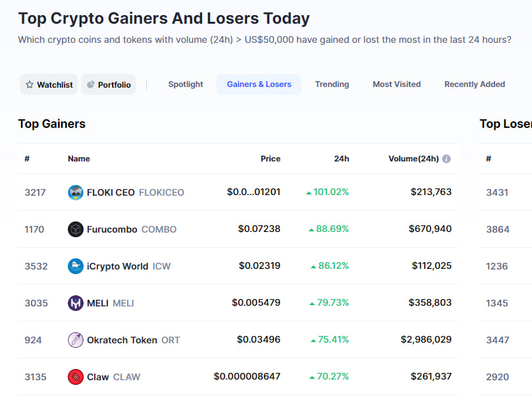Screen dimensions: 532x400
Task: Click the Watchlist star icon
Action: coord(30,84)
